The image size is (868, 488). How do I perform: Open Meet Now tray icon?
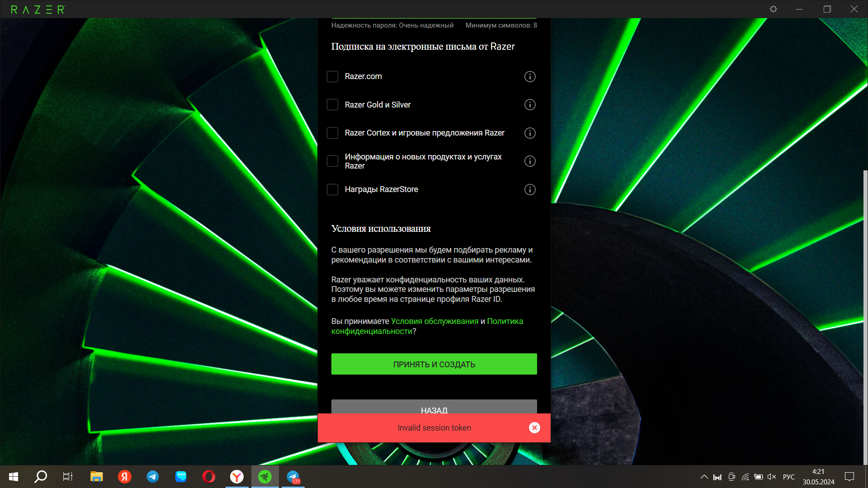pyautogui.click(x=731, y=477)
